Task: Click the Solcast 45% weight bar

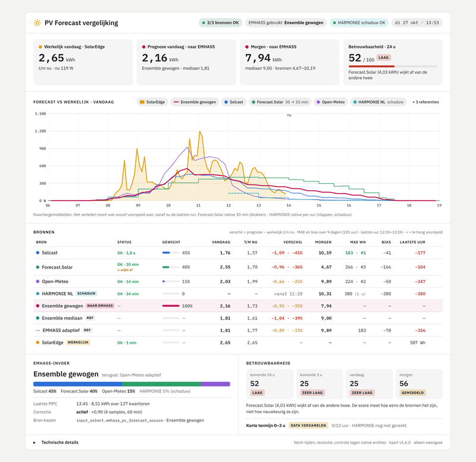Action: point(171,253)
